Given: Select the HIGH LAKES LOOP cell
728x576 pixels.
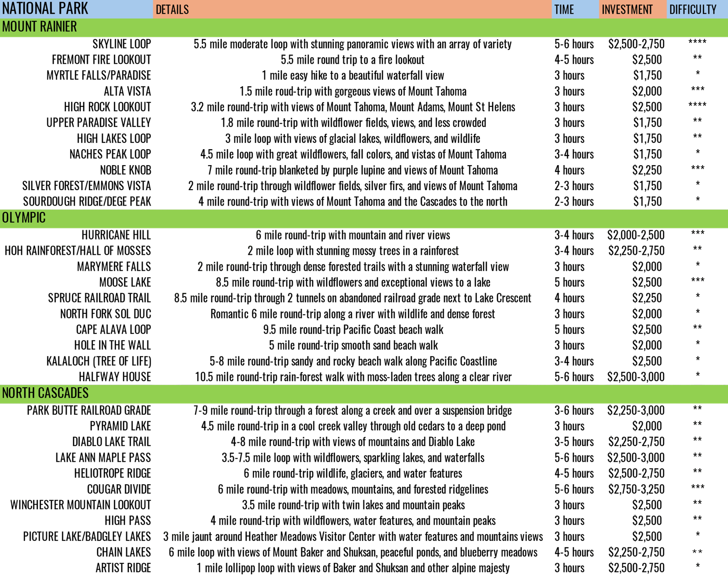Looking at the screenshot, I should (x=114, y=139).
